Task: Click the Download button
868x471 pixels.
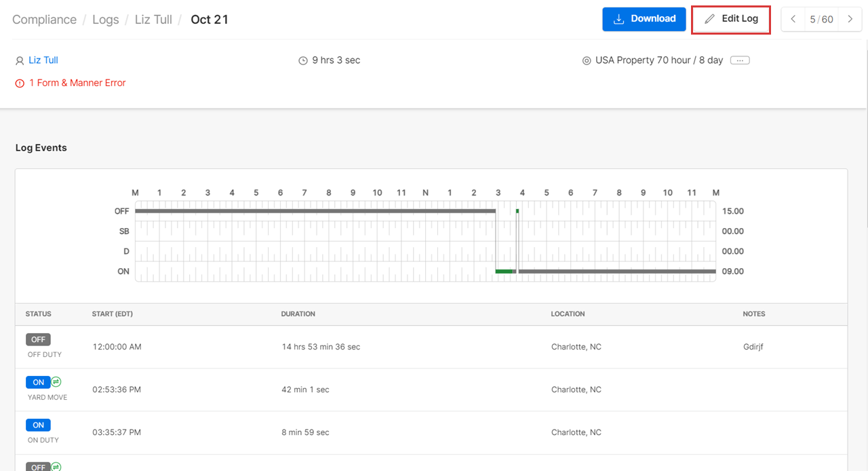Action: tap(643, 19)
